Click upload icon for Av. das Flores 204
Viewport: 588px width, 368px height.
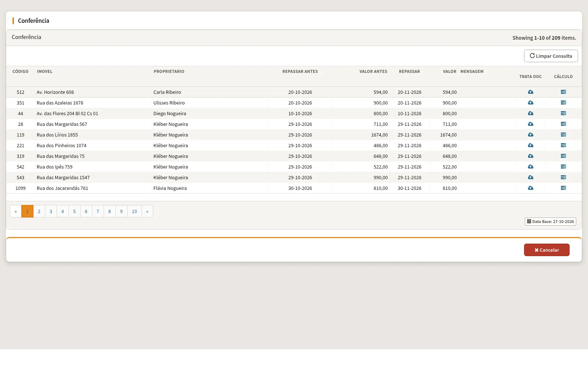tap(531, 113)
